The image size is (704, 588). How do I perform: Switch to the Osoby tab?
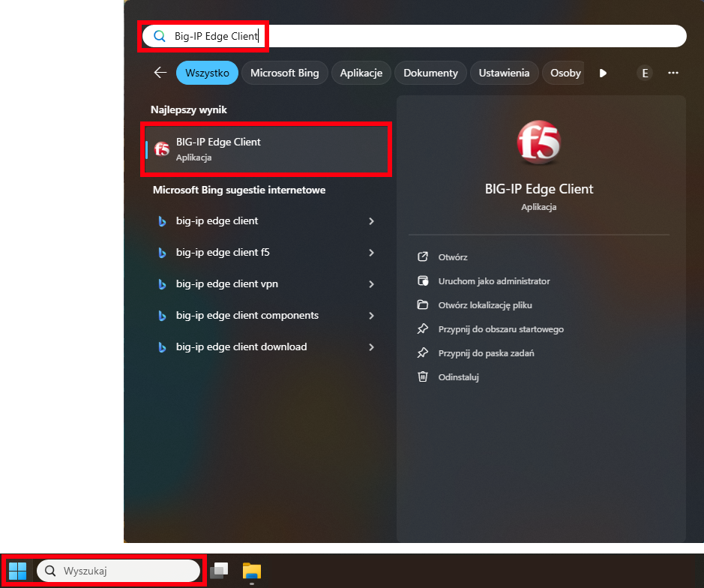click(564, 73)
